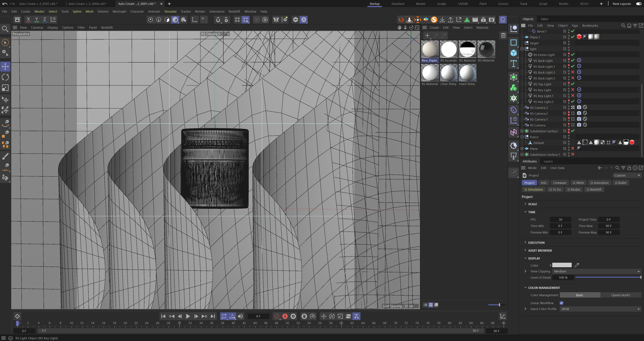Image resolution: width=644 pixels, height=341 pixels.
Task: Click the X-axis lock icon
Action: tap(28, 19)
